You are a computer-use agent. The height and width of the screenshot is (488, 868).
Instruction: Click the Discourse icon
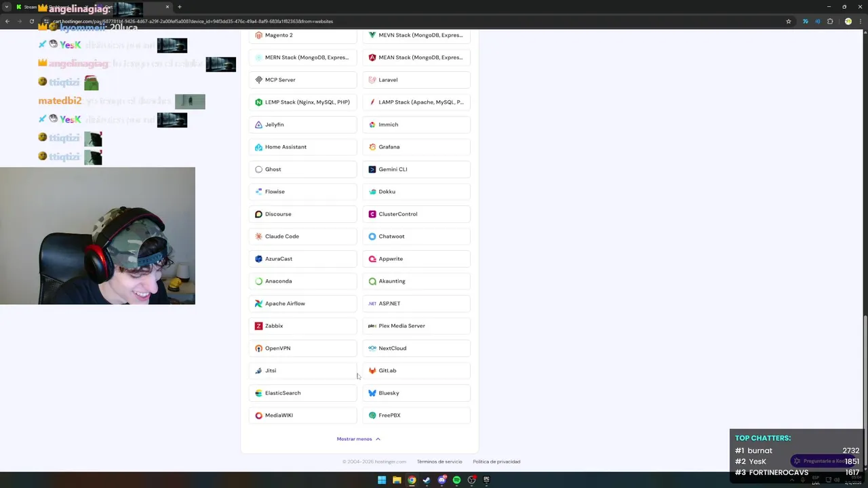pyautogui.click(x=258, y=214)
